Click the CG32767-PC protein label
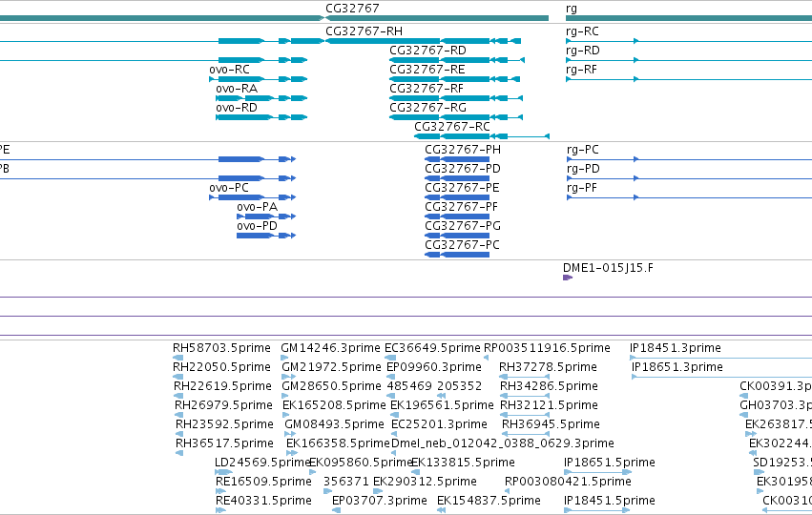812x515 pixels. tap(462, 245)
